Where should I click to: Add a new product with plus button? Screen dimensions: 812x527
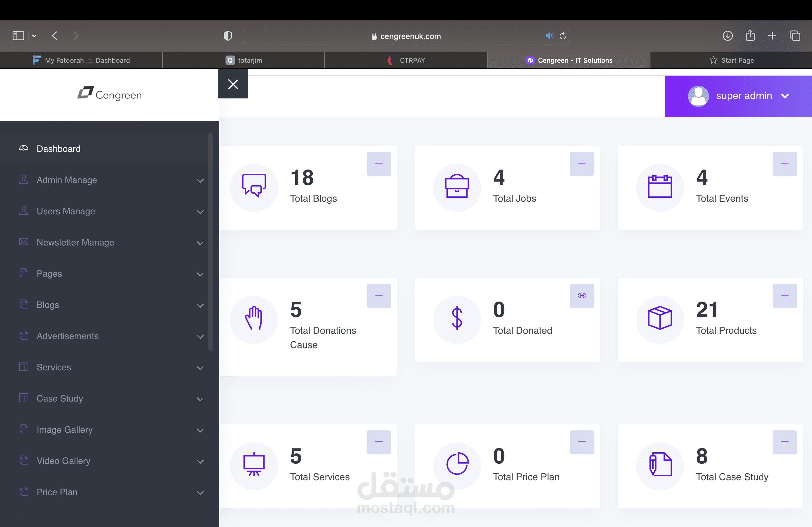(x=785, y=296)
